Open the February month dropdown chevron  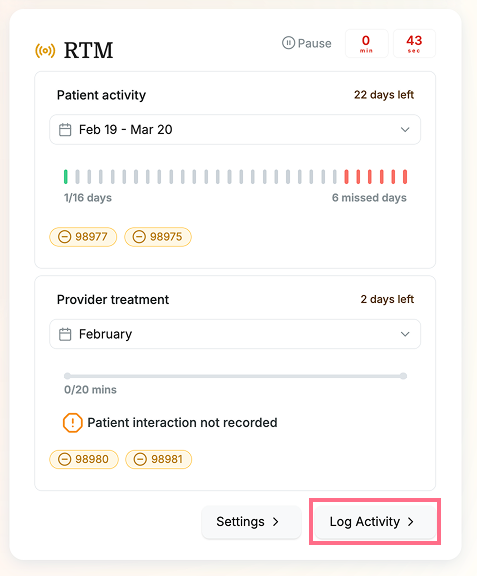(x=405, y=334)
